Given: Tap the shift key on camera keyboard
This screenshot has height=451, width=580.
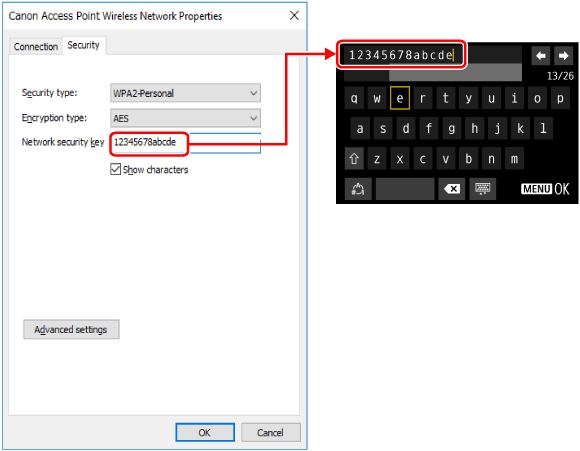Looking at the screenshot, I should point(354,159).
